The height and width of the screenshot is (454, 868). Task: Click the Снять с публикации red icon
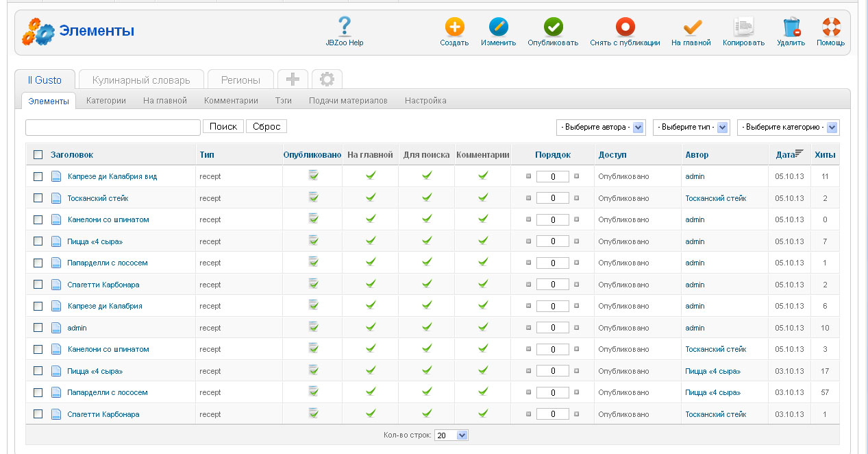[x=625, y=27]
